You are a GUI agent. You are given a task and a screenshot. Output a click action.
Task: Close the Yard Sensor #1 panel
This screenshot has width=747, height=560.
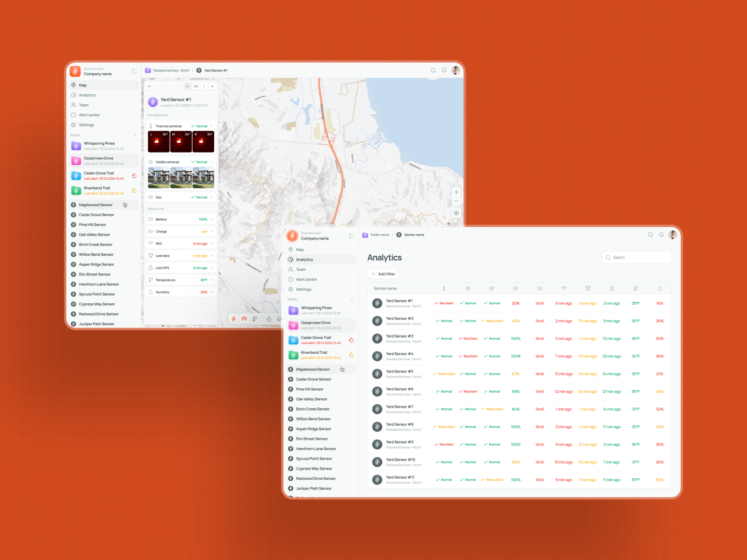click(212, 86)
